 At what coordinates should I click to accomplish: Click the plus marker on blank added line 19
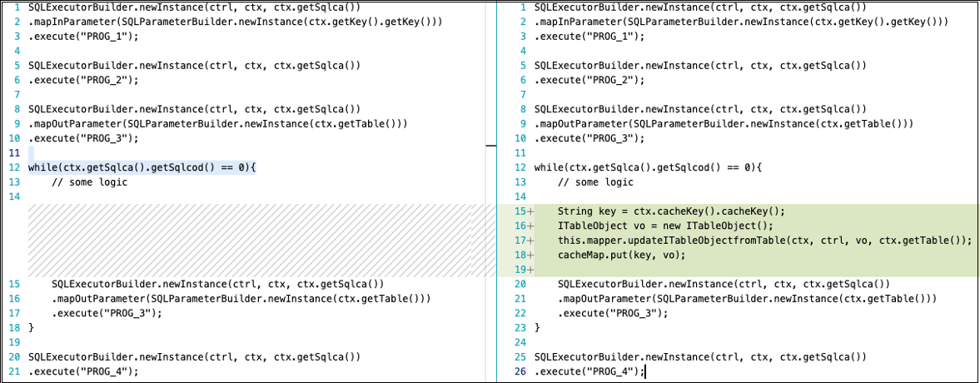click(530, 270)
